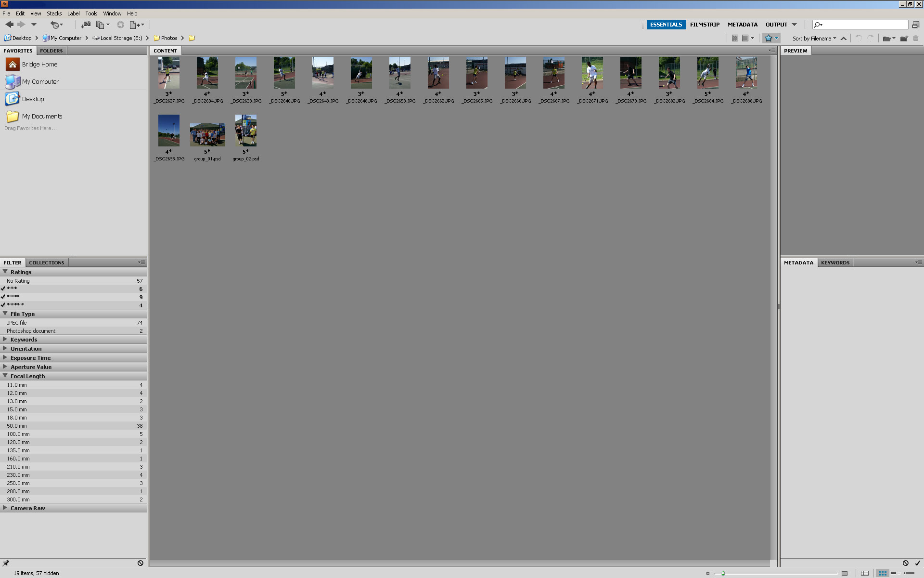Open the Sort by Filename dropdown
924x578 pixels.
[814, 39]
